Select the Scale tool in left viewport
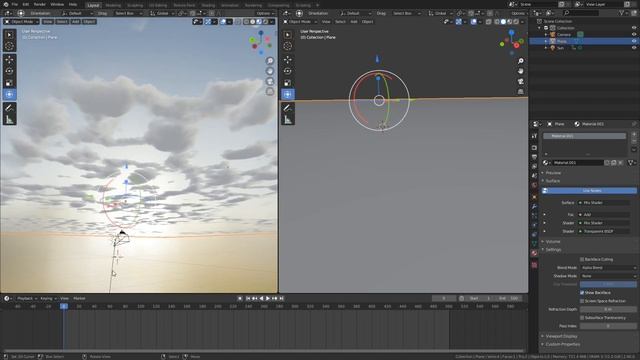Viewport: 640px width, 360px height. 9,83
